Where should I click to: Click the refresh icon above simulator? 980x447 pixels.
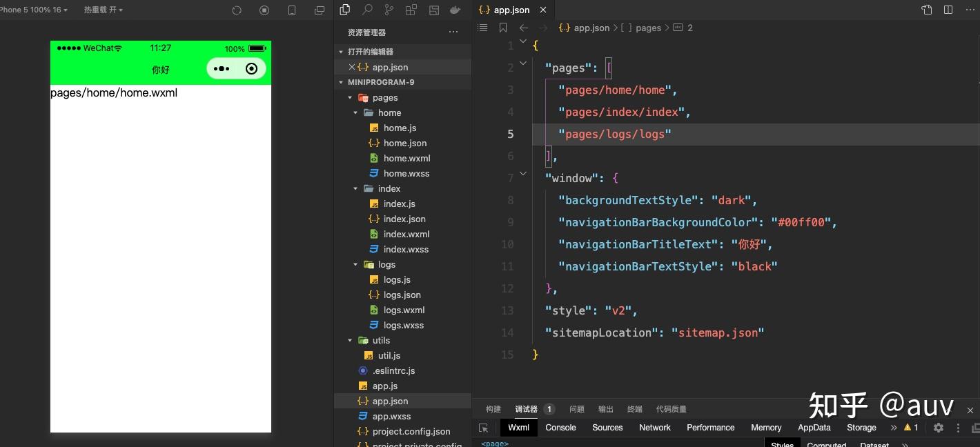[x=237, y=10]
